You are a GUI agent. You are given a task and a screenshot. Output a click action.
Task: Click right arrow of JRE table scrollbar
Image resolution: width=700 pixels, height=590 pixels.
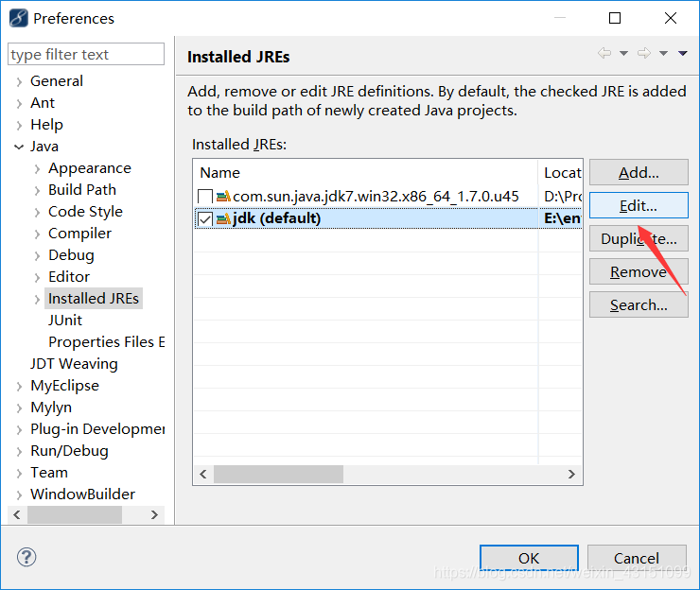tap(571, 474)
